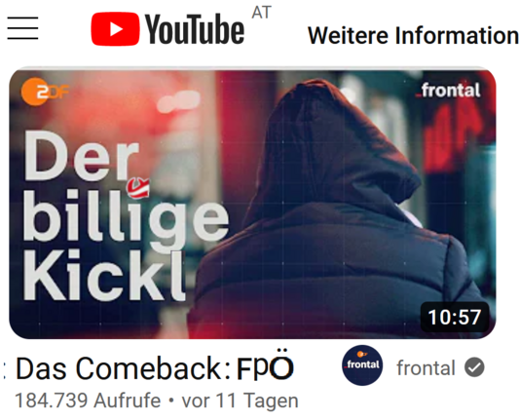
Task: Click the frontal watermark in thumbnail corner
Action: (x=448, y=91)
